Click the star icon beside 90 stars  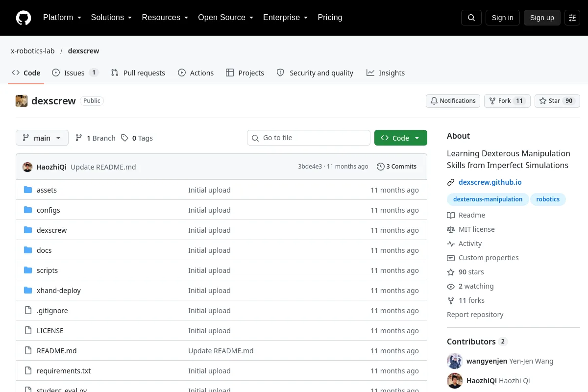tap(451, 272)
